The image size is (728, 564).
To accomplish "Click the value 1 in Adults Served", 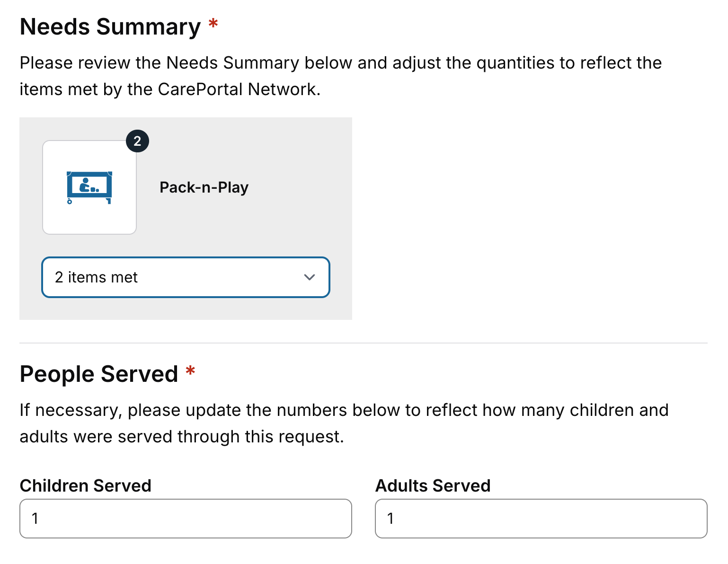I will point(390,519).
